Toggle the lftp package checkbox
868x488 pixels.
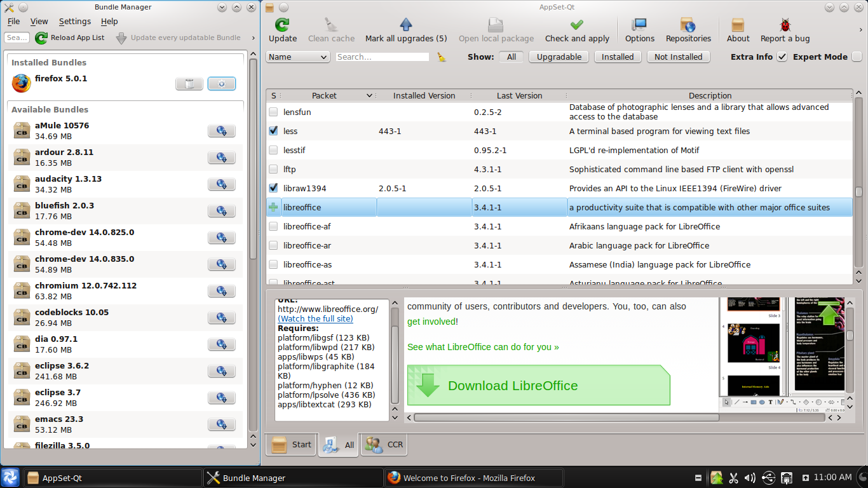click(273, 169)
